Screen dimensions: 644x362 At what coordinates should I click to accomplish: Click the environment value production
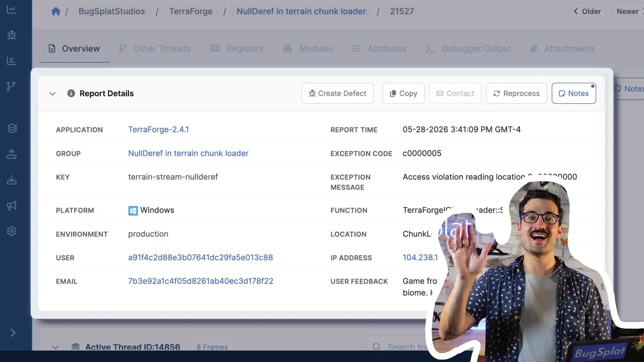(148, 234)
